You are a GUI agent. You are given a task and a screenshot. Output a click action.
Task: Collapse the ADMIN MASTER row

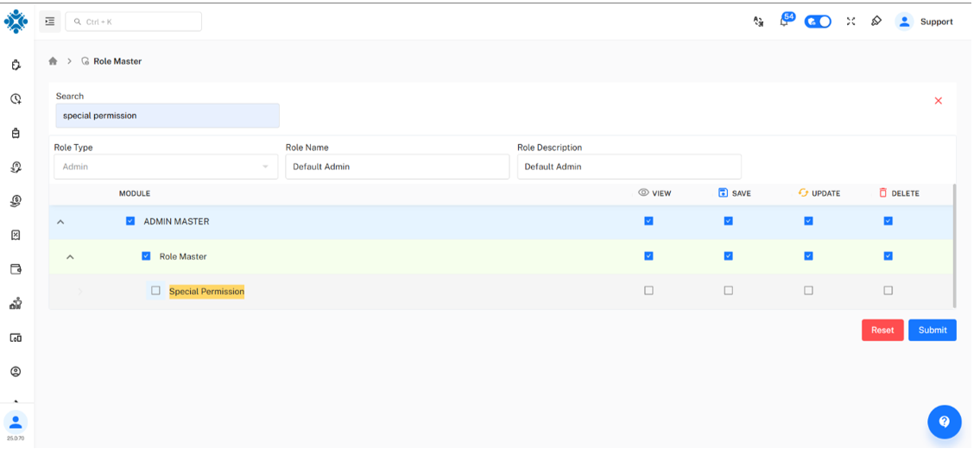click(60, 222)
